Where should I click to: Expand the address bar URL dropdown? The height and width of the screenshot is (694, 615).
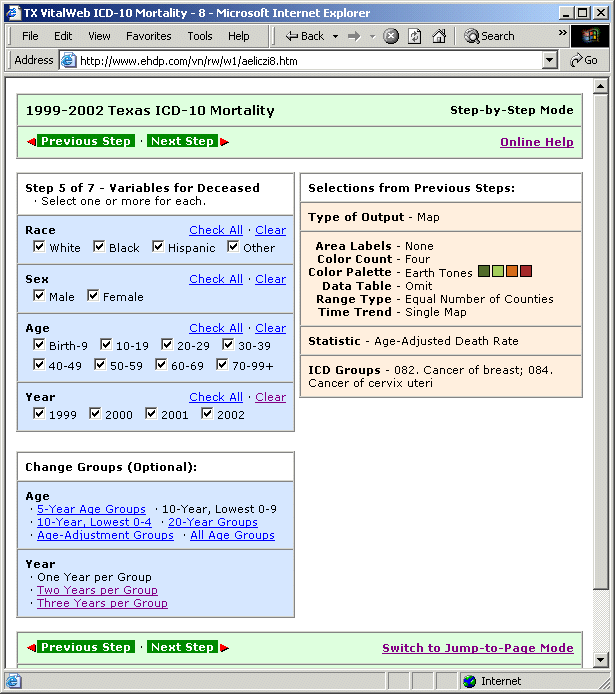point(549,60)
